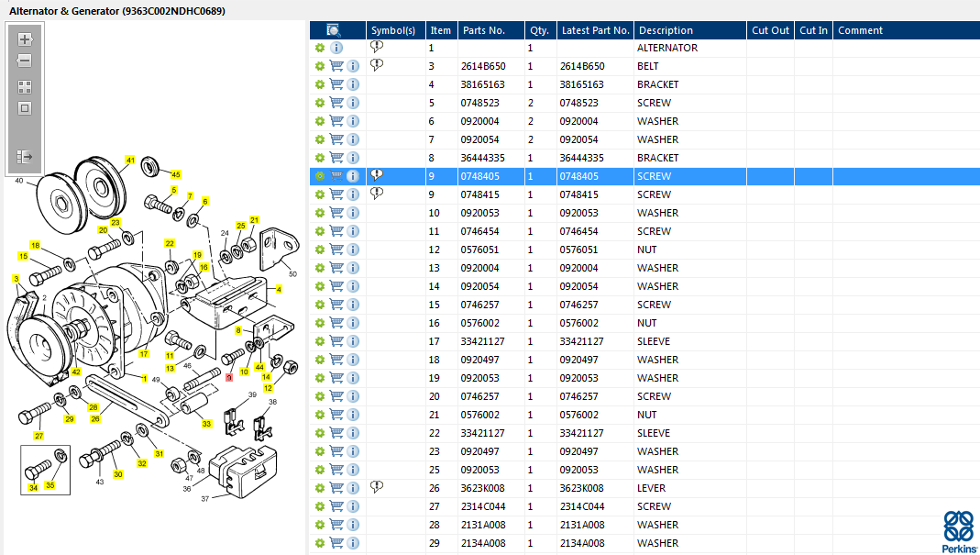This screenshot has height=555, width=980.
Task: Click the Comment column header
Action: (861, 30)
